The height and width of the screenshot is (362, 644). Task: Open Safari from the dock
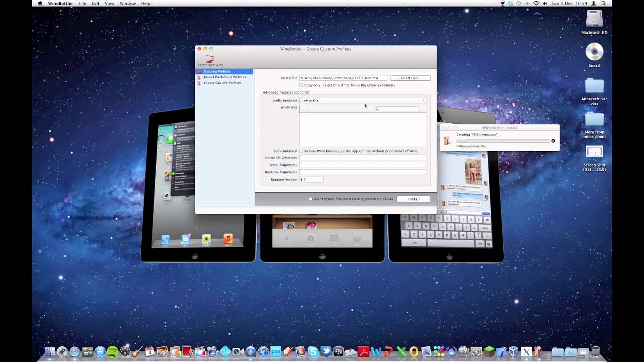75,352
